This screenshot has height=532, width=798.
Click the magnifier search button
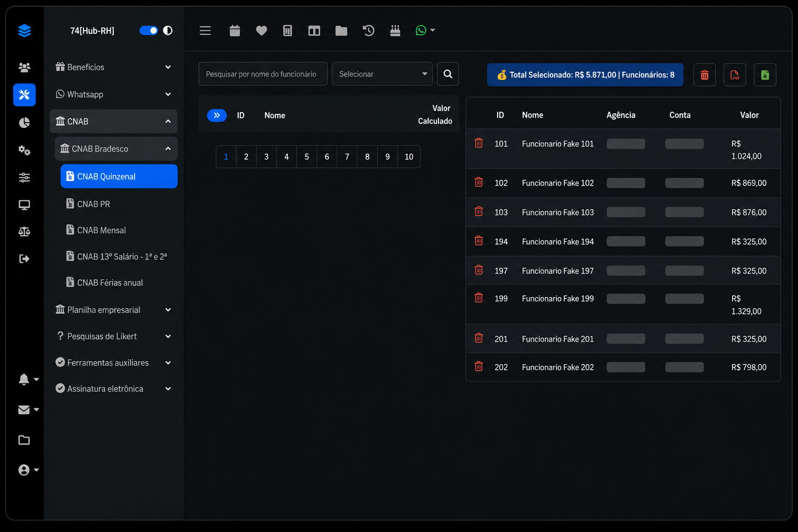(x=448, y=74)
